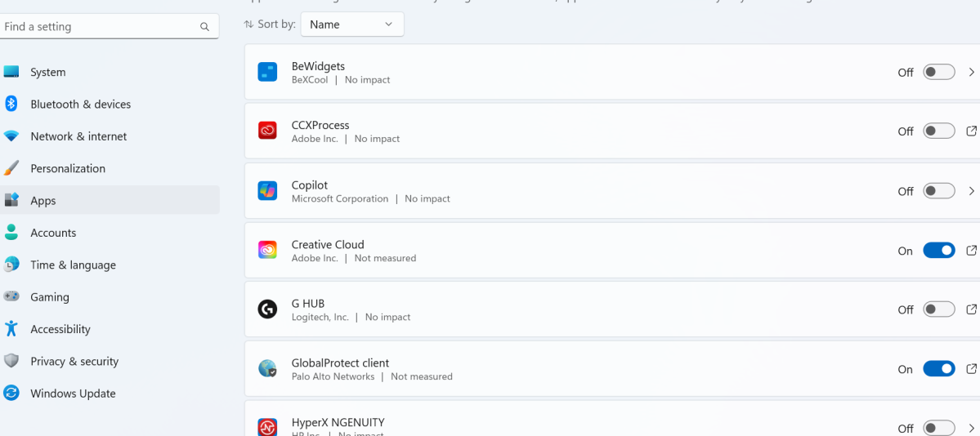Click the Windows Update refresh icon
Viewport: 980px width, 436px height.
pyautogui.click(x=11, y=393)
